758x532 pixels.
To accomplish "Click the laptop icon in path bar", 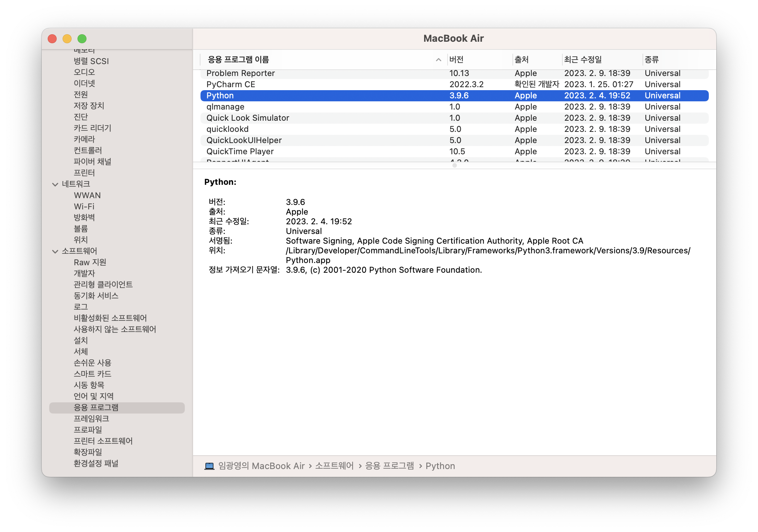I will coord(209,466).
